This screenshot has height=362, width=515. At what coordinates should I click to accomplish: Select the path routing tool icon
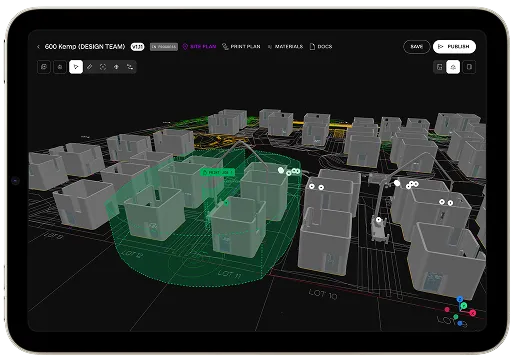tap(130, 67)
